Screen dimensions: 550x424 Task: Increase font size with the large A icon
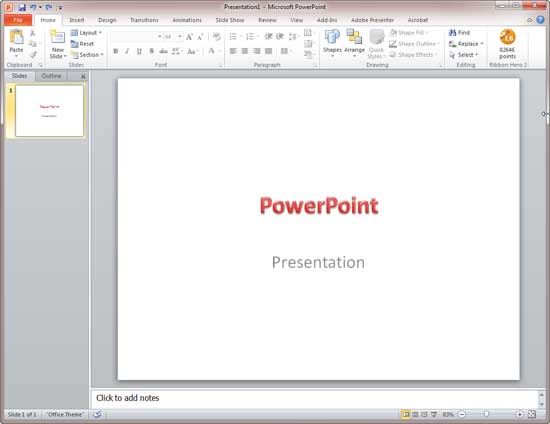(x=189, y=36)
